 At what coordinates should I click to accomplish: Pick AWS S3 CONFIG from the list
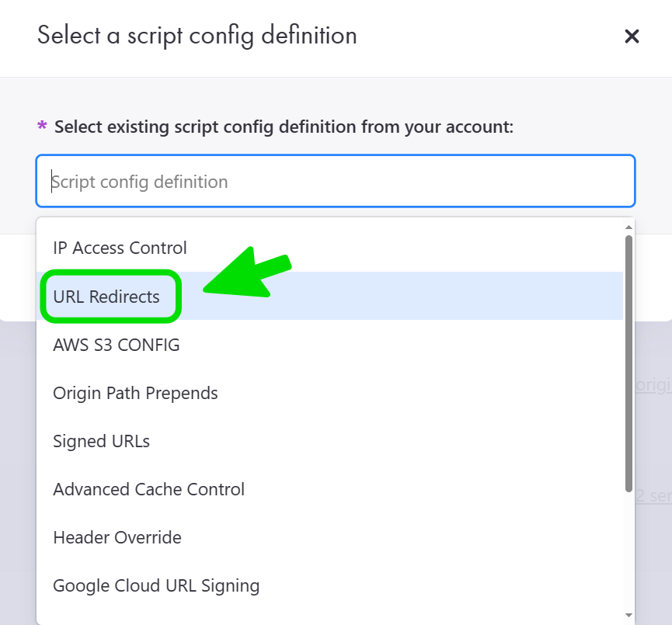tap(117, 345)
